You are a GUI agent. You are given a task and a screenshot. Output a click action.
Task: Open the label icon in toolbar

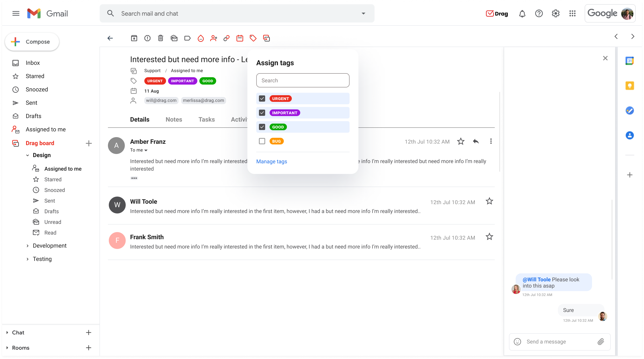pos(187,38)
